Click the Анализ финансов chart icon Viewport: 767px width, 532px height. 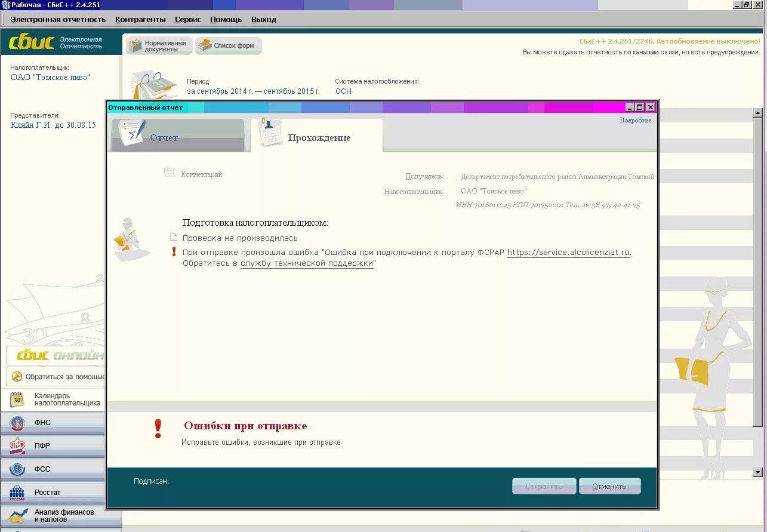pos(17,515)
